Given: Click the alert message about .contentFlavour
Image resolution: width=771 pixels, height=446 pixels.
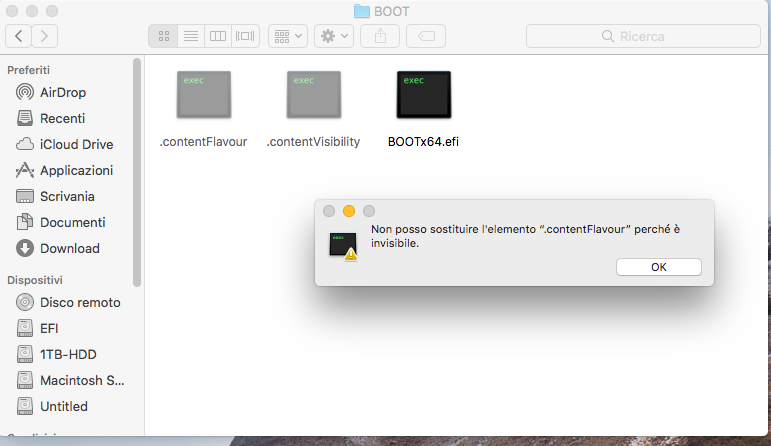Looking at the screenshot, I should 525,236.
